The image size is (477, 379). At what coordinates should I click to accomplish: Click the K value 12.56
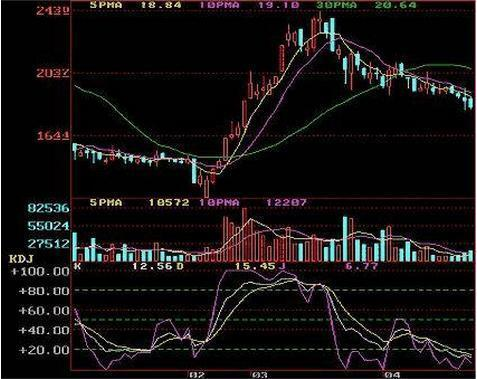152,266
